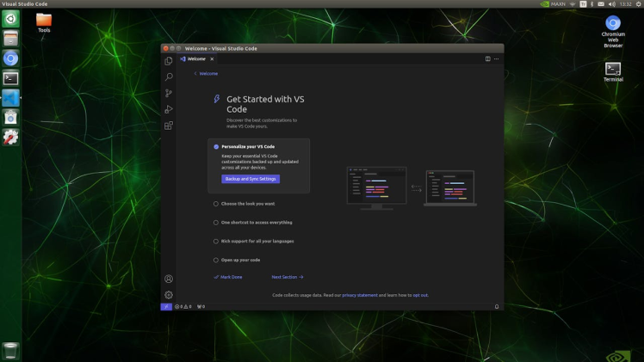Click the Accounts icon in activity bar
This screenshot has height=362, width=644.
point(169,279)
